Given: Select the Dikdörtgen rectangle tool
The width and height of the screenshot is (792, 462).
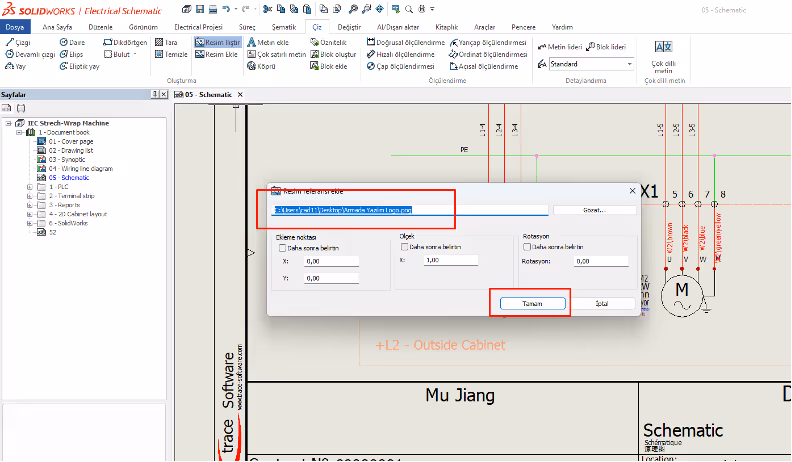Looking at the screenshot, I should tap(125, 42).
